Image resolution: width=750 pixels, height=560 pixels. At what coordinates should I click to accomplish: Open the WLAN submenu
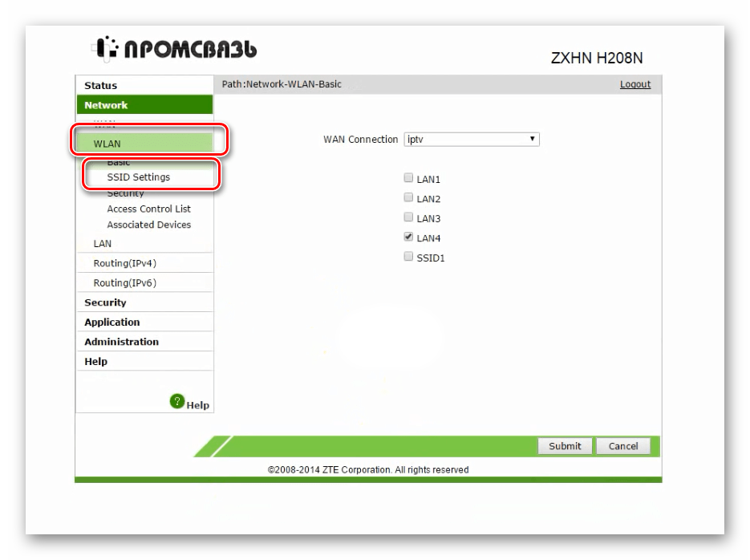tap(144, 144)
